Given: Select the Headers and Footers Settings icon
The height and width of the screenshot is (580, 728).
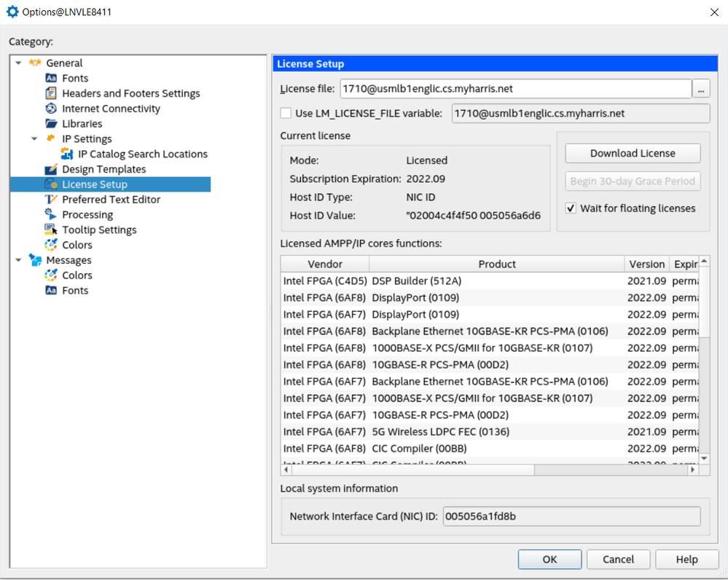Looking at the screenshot, I should click(51, 93).
